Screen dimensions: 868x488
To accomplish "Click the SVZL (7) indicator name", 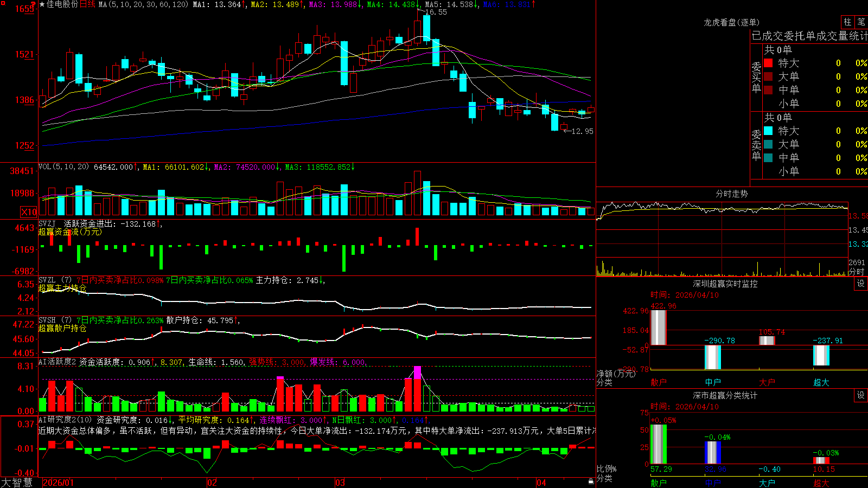I will (55, 280).
